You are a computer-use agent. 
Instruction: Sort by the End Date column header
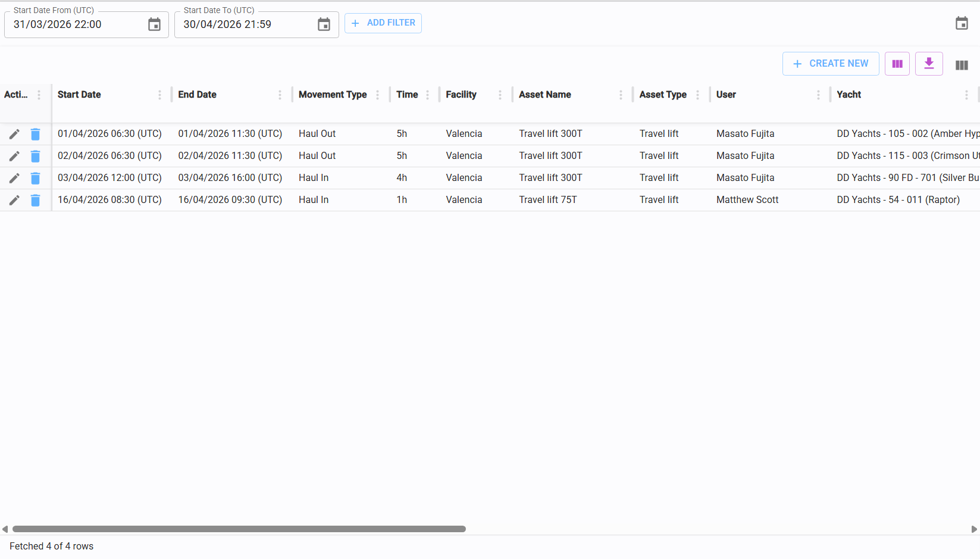197,95
